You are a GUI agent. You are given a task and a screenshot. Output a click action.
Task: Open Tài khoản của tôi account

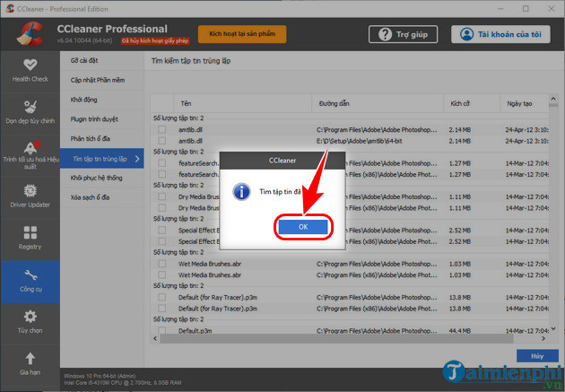coord(500,34)
